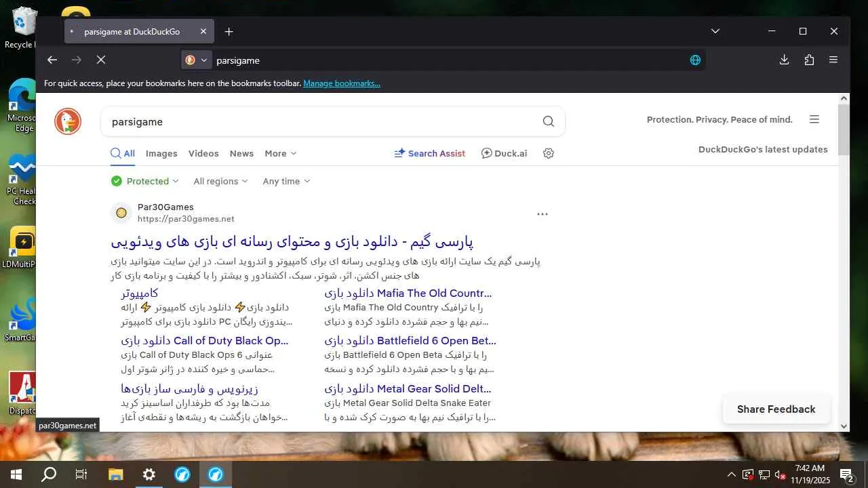Screen dimensions: 868x488
Task: Click the Par30Games site name text
Action: 165,207
